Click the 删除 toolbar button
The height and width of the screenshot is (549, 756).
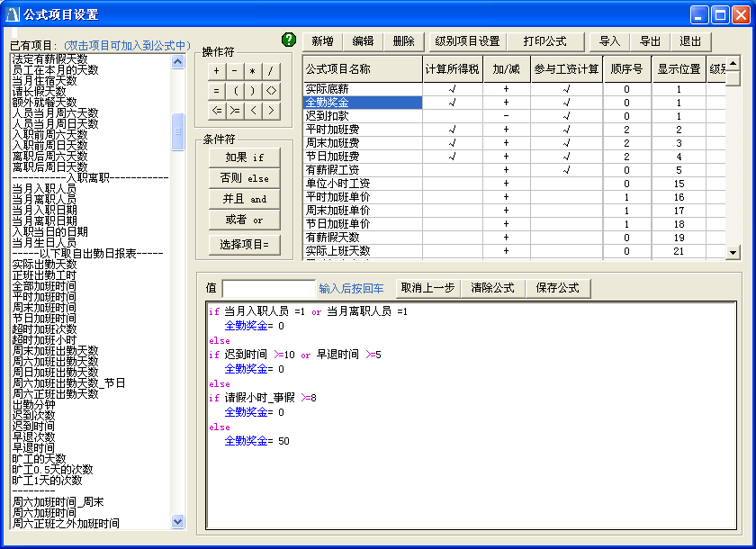[403, 41]
